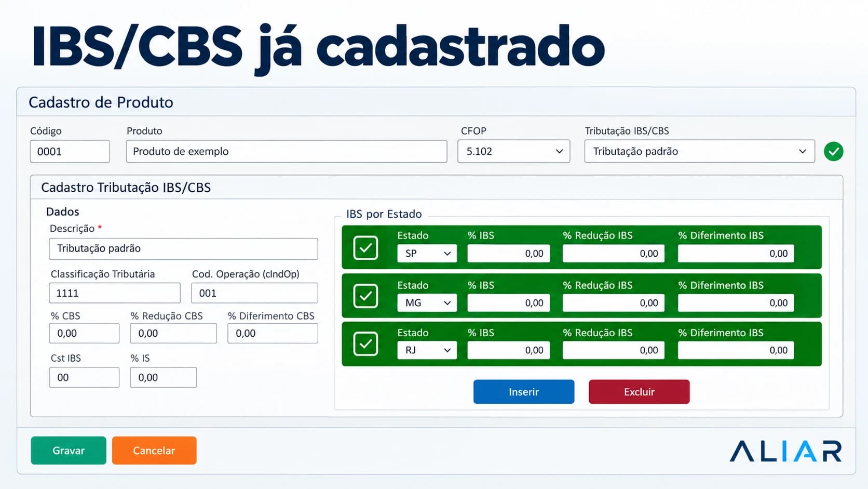Click % Diferimento IBS field in RJ row
Screen dimensions: 868x489
(x=736, y=350)
